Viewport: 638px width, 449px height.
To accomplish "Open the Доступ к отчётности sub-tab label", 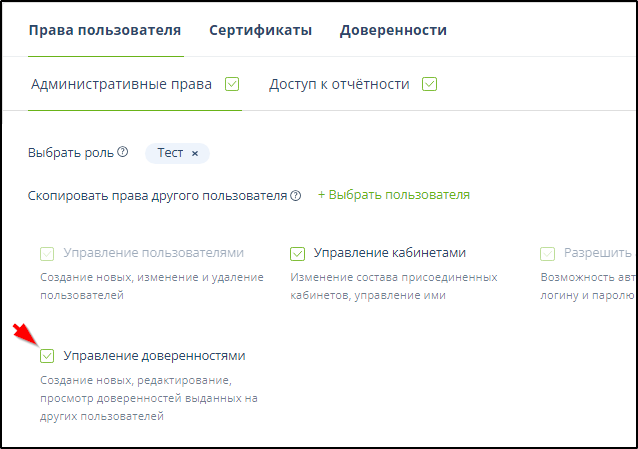I will click(x=339, y=84).
